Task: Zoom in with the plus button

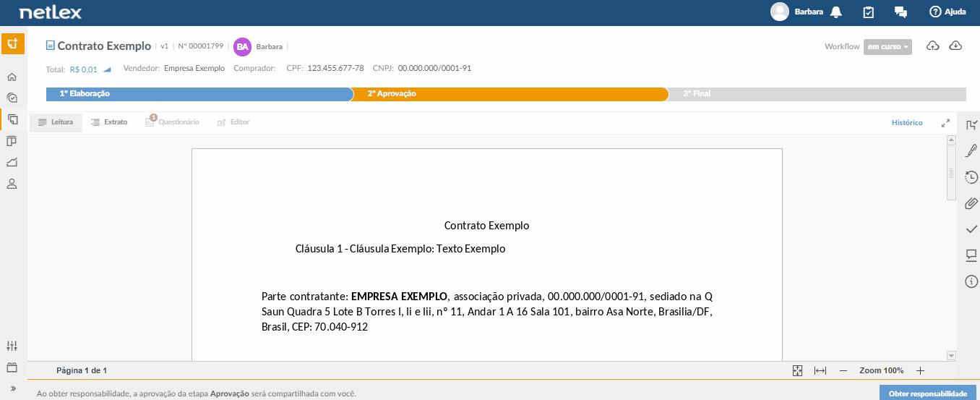Action: tap(920, 370)
